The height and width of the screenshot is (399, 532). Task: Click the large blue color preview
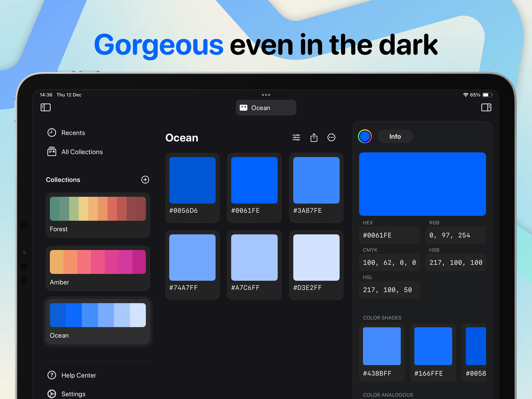422,184
